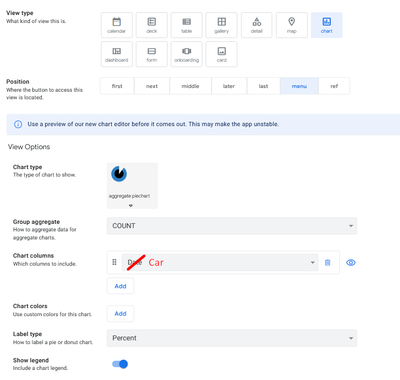Click the Chart type label
Viewport: 400px width, 380px height.
pos(27,167)
